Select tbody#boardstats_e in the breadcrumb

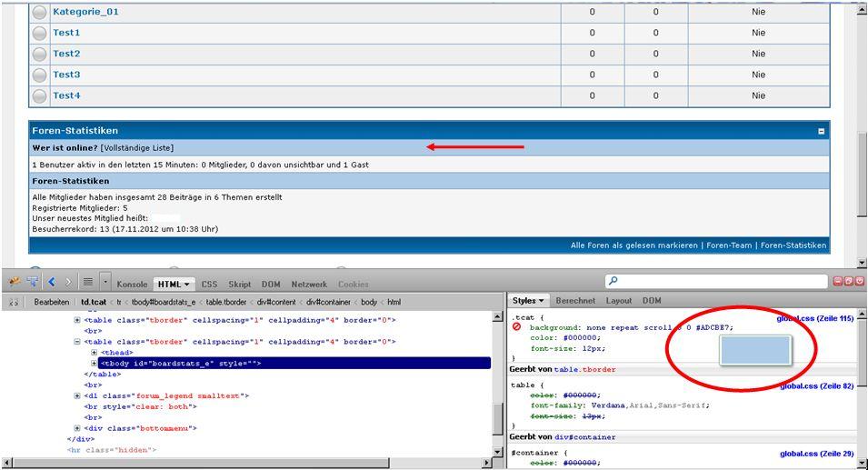164,302
